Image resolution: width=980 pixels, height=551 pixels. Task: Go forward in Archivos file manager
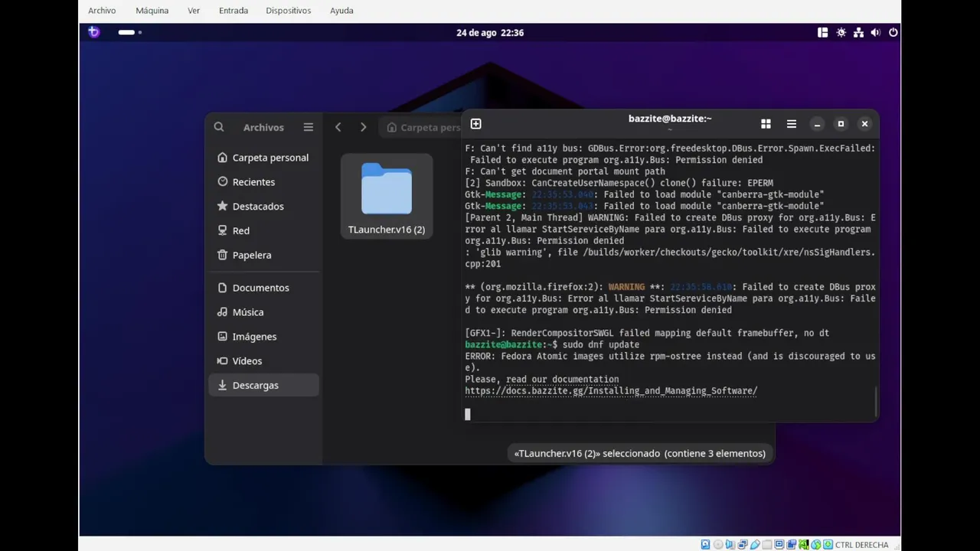click(363, 127)
